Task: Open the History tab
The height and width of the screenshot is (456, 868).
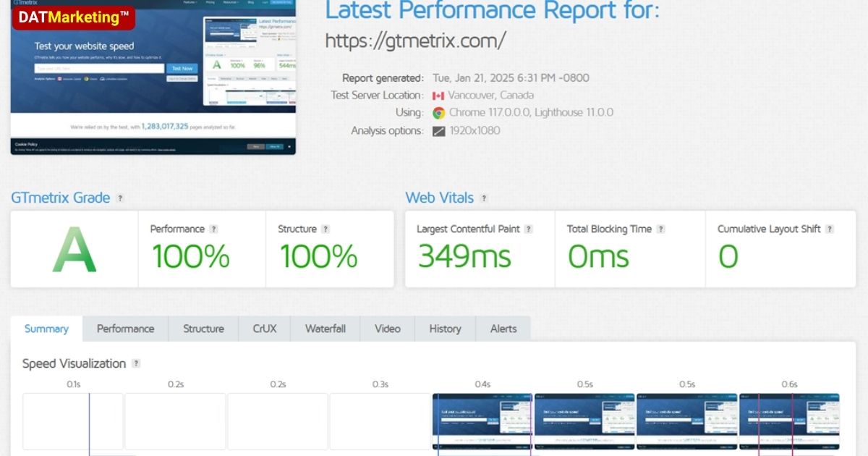Action: click(x=445, y=329)
